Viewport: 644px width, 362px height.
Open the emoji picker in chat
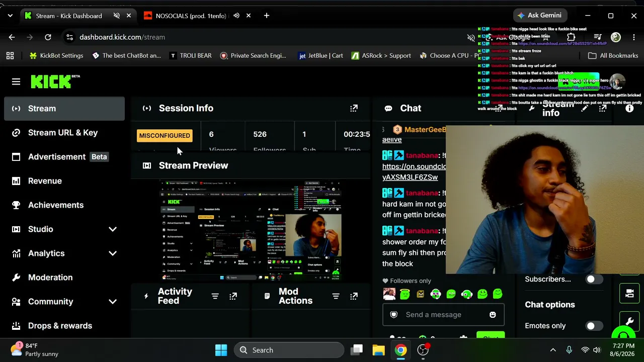tap(493, 315)
